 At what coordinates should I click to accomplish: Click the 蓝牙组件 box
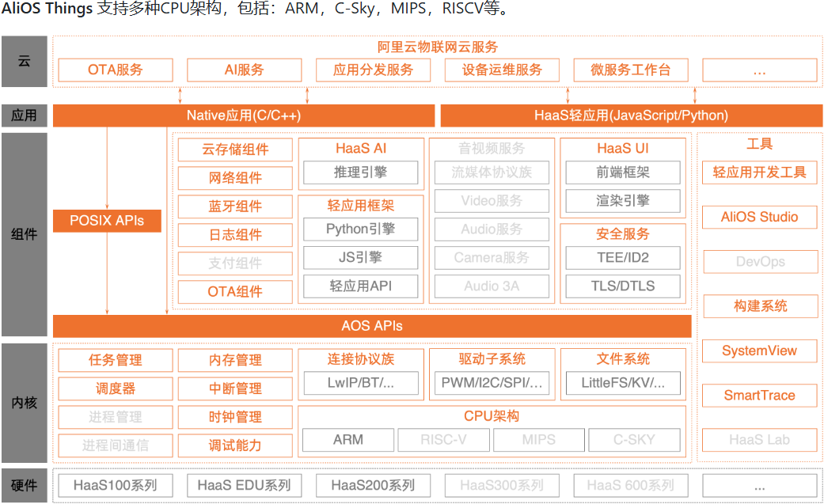(235, 207)
